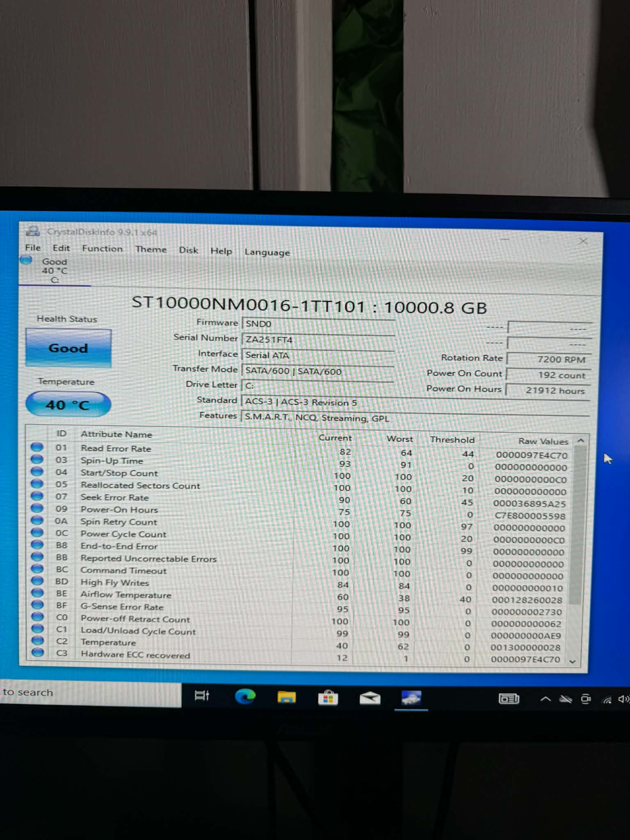Click status icon for Command Timeout
This screenshot has height=840, width=630.
[37, 568]
